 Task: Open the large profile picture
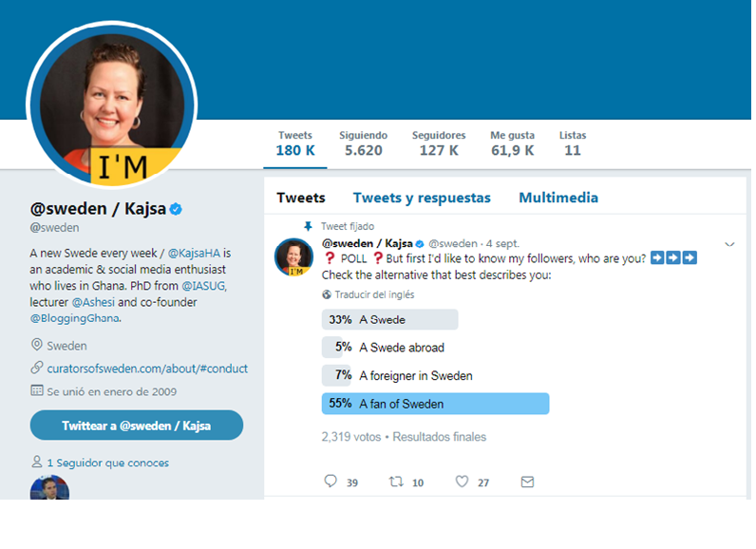tap(112, 105)
